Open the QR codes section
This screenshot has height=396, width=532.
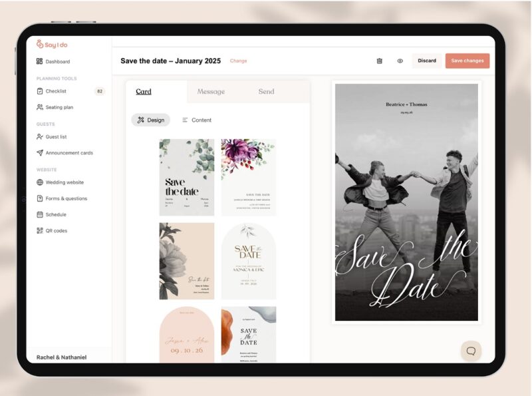click(55, 230)
